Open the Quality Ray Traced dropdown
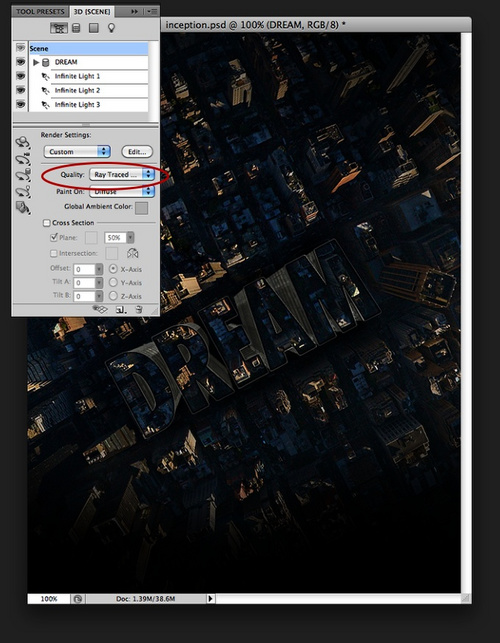Screen dimensions: 500x643 (121, 175)
